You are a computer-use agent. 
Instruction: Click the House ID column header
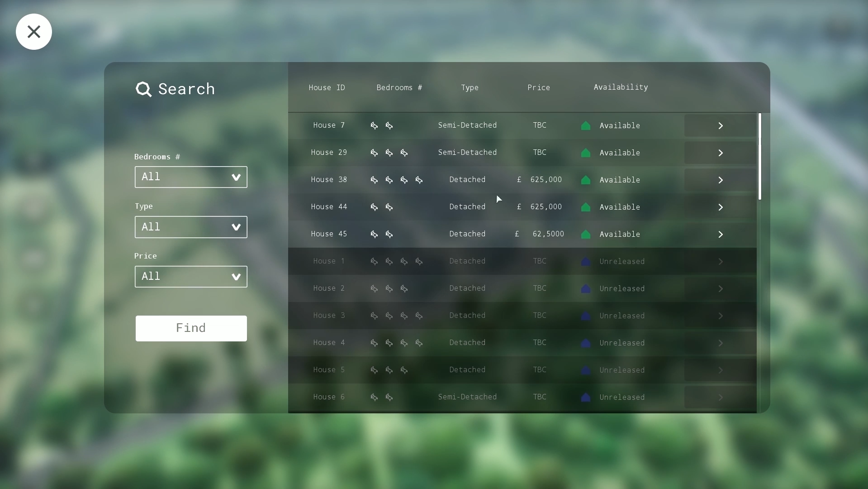(x=327, y=88)
